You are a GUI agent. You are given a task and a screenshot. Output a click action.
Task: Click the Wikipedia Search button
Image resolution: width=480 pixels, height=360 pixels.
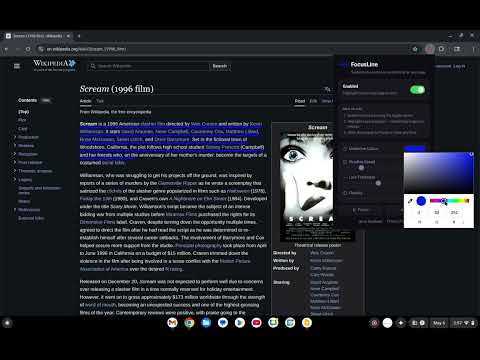tap(220, 66)
